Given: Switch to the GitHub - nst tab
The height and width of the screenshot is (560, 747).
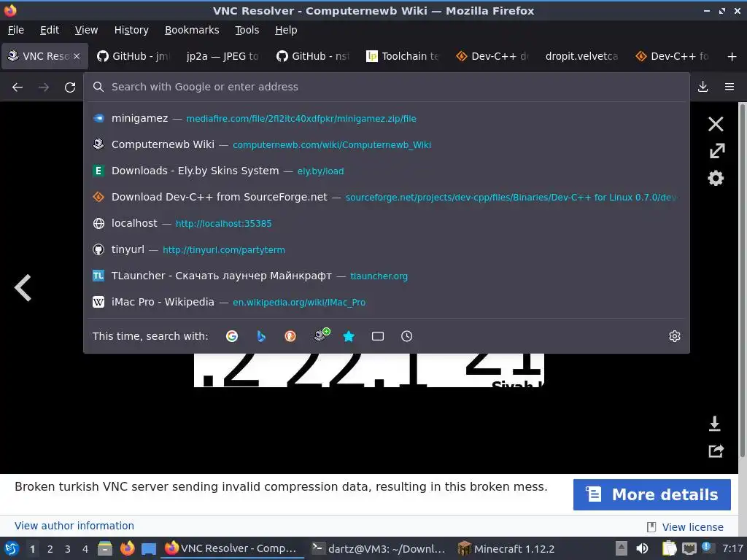Looking at the screenshot, I should coord(314,56).
